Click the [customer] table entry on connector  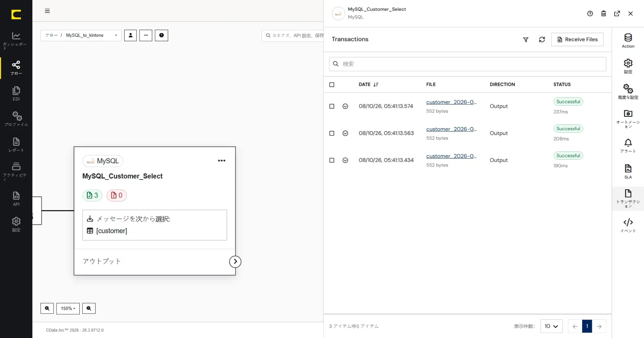[x=107, y=231]
